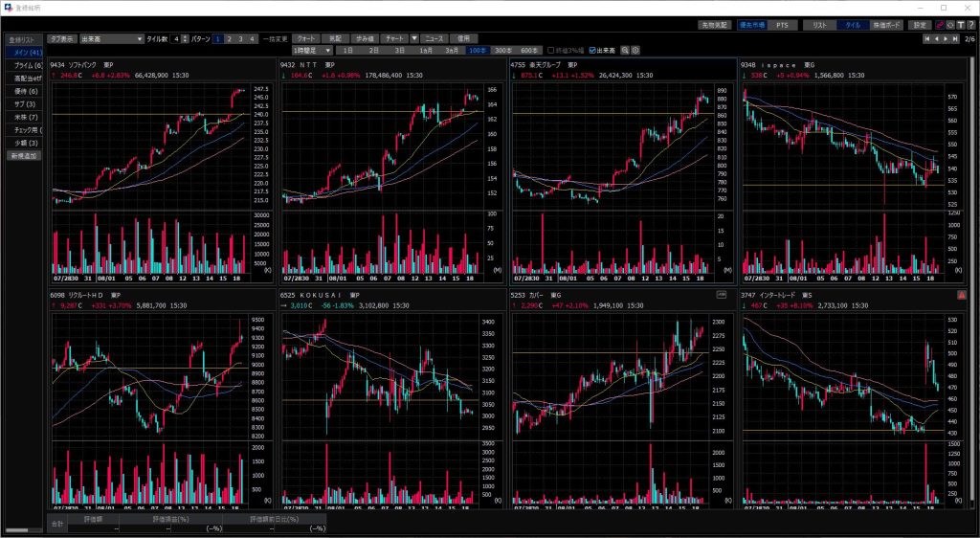Click the magnifier zoom icon near 出来高 checkbox
This screenshot has height=538, width=980.
[x=625, y=50]
